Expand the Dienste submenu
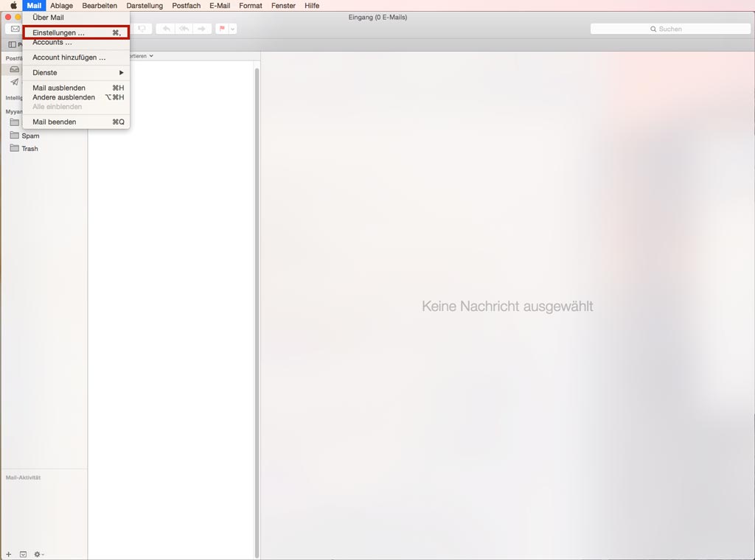The height and width of the screenshot is (560, 755). tap(77, 72)
